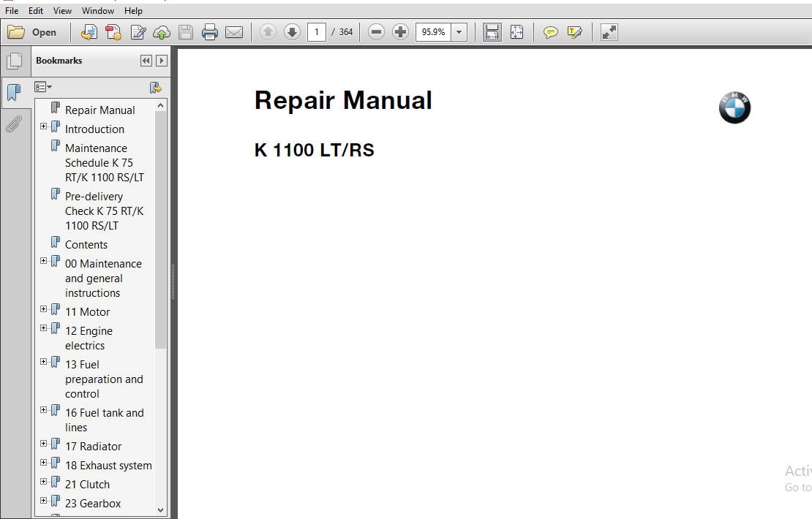Click the bookmarks scrollbar thumb

pyautogui.click(x=160, y=230)
